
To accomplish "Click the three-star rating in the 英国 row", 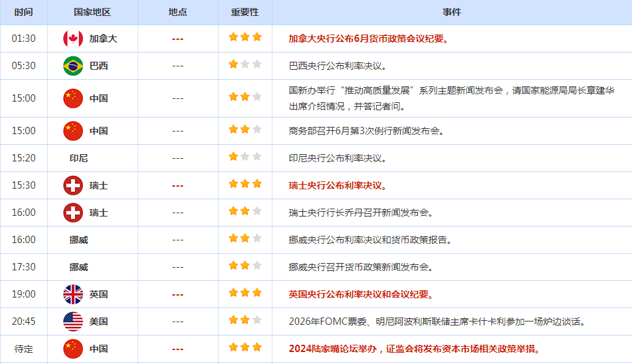I will click(245, 293).
